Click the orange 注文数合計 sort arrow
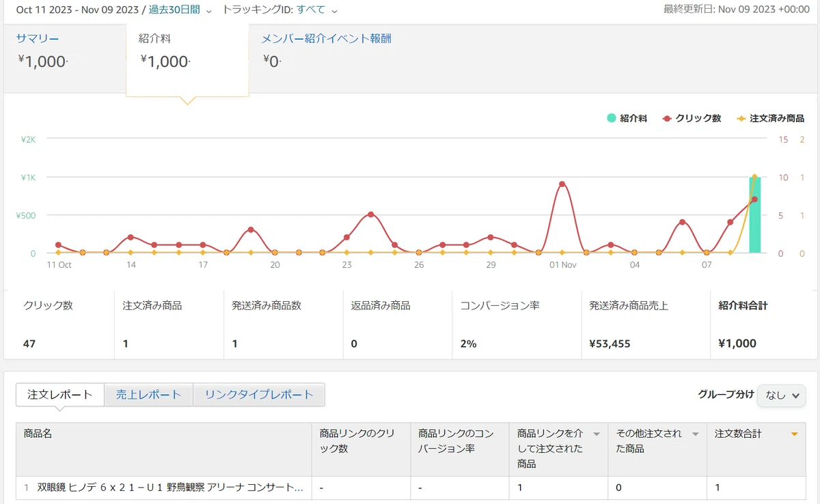 (x=794, y=434)
